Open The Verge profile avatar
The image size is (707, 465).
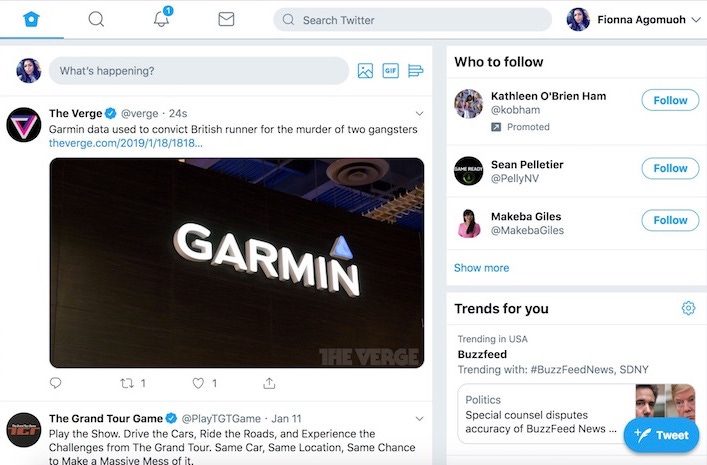click(x=24, y=125)
